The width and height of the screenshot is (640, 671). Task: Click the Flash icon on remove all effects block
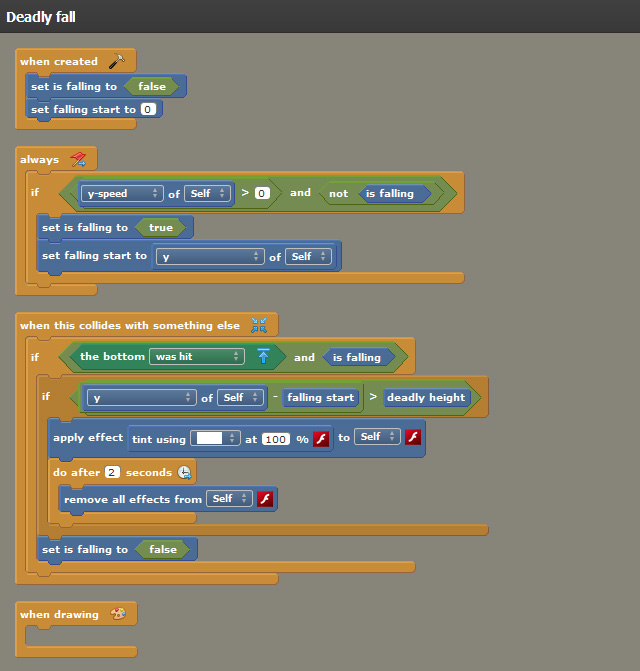265,499
